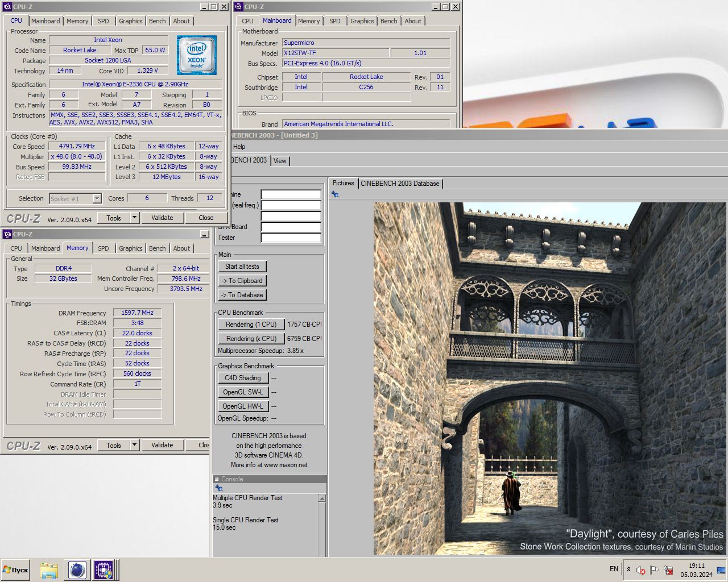Open CPU tab in the Memory CPU-Z window
Screen dimensions: 728x582
16,248
